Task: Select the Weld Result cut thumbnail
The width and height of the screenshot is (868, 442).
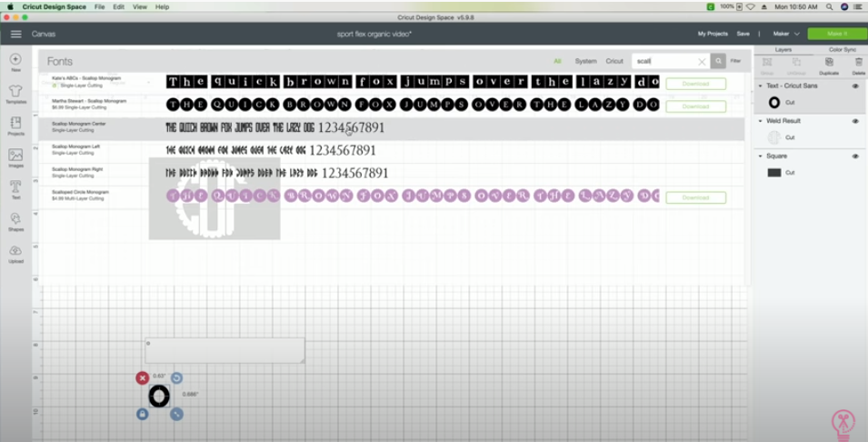Action: tap(773, 137)
